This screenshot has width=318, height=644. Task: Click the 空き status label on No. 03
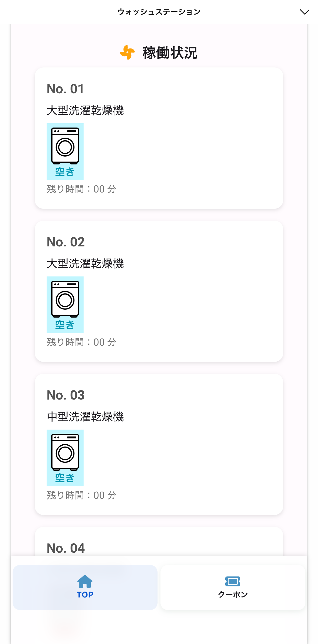pyautogui.click(x=65, y=478)
